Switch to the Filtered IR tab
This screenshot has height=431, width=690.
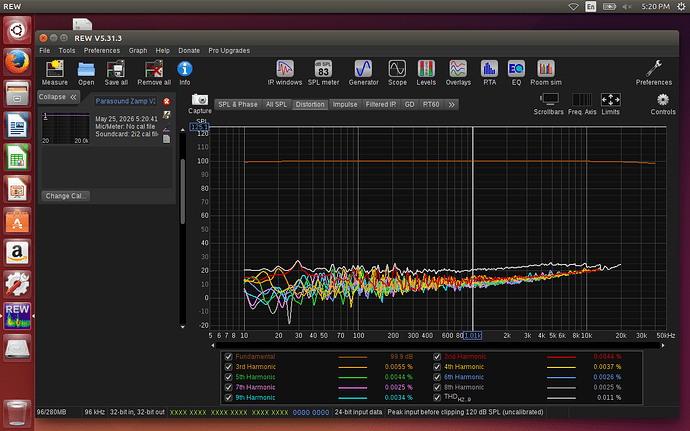pos(381,104)
